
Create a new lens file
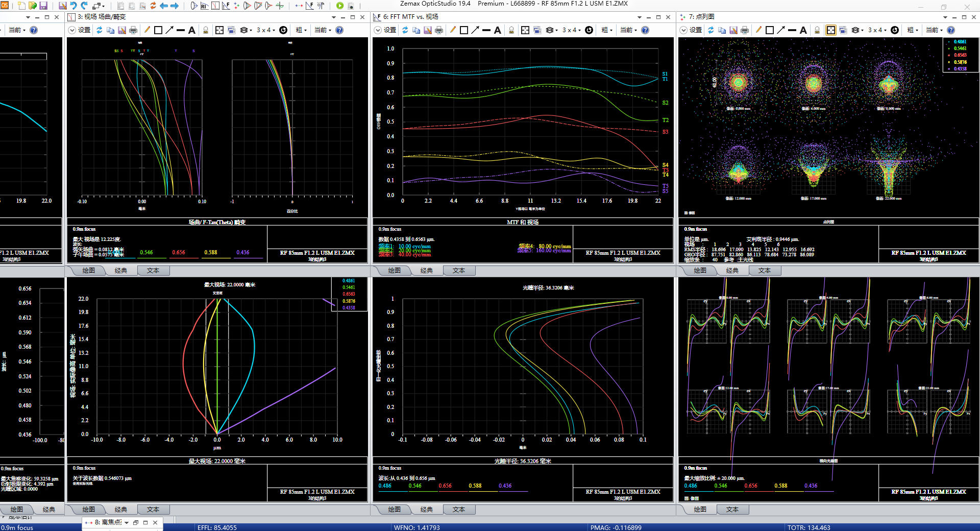point(21,6)
